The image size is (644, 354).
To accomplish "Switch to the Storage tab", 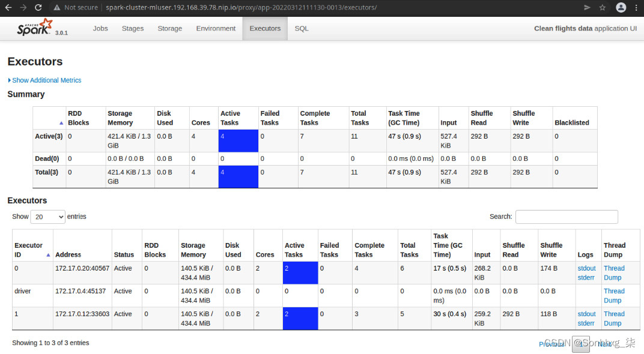I will coord(169,28).
